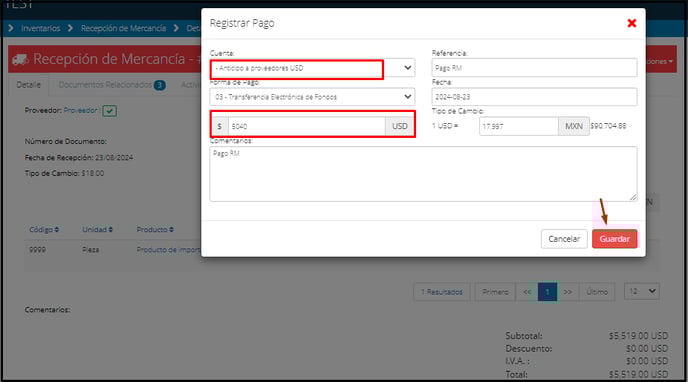Click the 1 Resultados indicator

tap(441, 292)
